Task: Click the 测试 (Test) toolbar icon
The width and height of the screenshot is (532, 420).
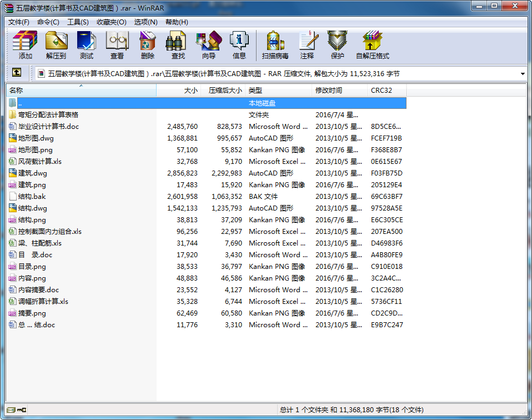Action: [87, 45]
